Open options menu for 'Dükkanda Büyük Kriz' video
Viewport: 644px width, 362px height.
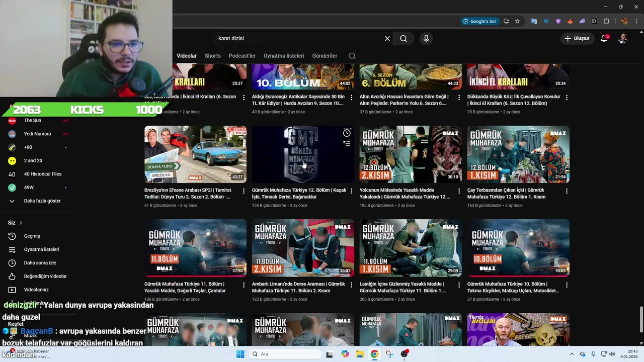567,98
